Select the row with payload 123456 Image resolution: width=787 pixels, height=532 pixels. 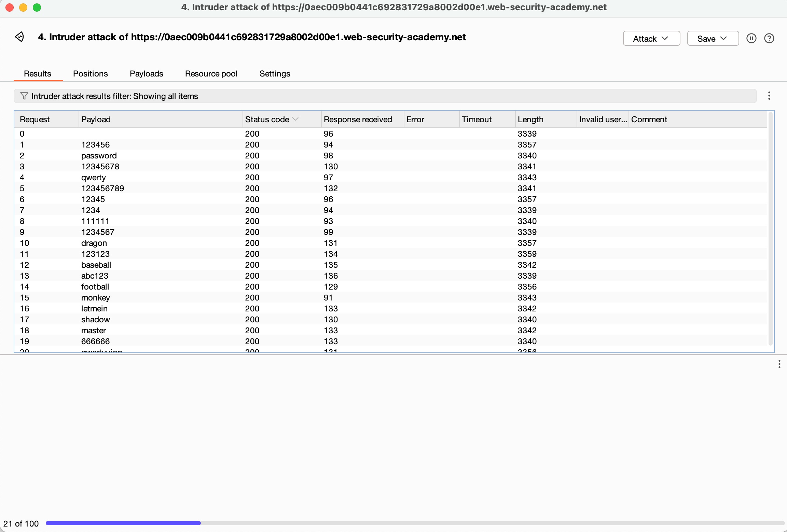[x=391, y=145]
